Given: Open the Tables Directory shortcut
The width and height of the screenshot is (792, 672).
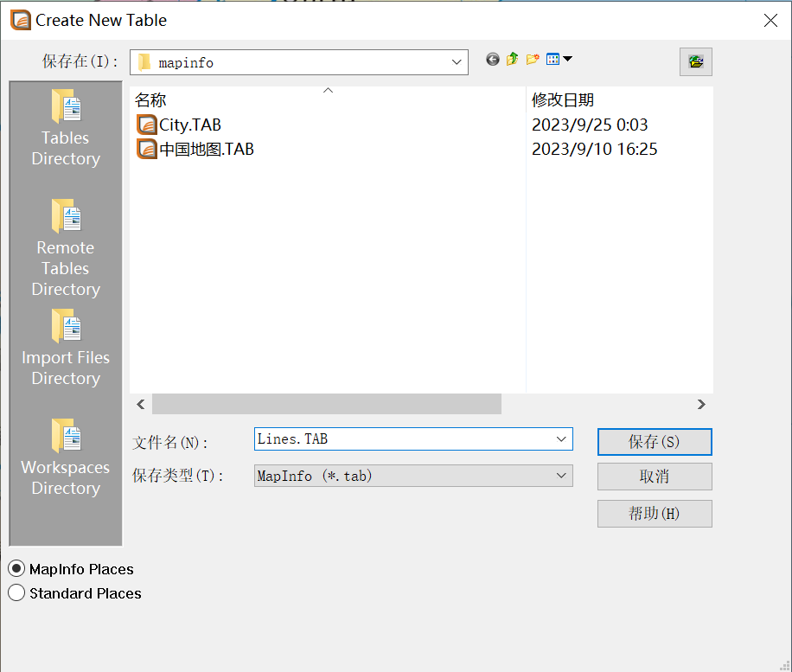Looking at the screenshot, I should pos(66,128).
